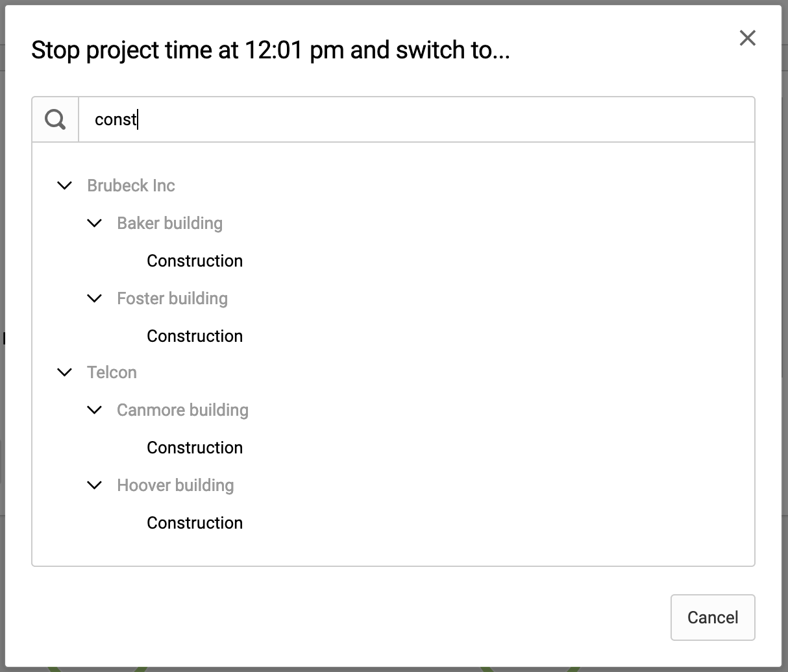This screenshot has height=672, width=788.
Task: Click the Hoover building label
Action: (175, 485)
